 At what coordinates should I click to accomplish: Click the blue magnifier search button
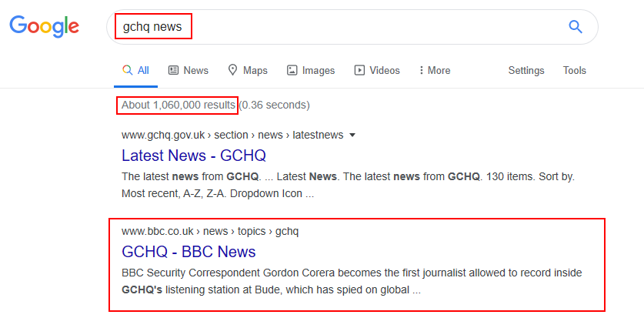click(575, 27)
